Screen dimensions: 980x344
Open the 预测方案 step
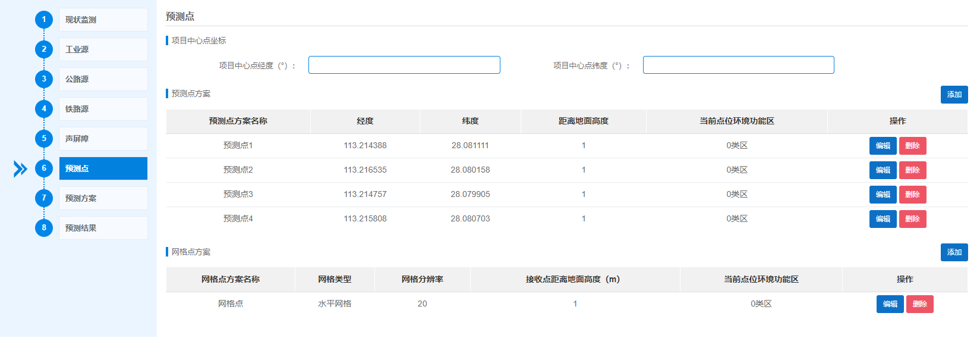(x=103, y=198)
